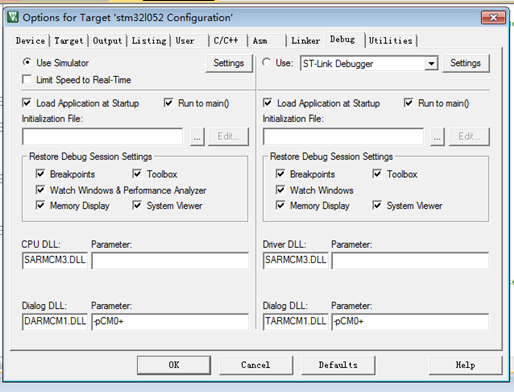Click the Keil uVision icon in title bar
Image resolution: width=514 pixels, height=392 pixels.
click(13, 17)
